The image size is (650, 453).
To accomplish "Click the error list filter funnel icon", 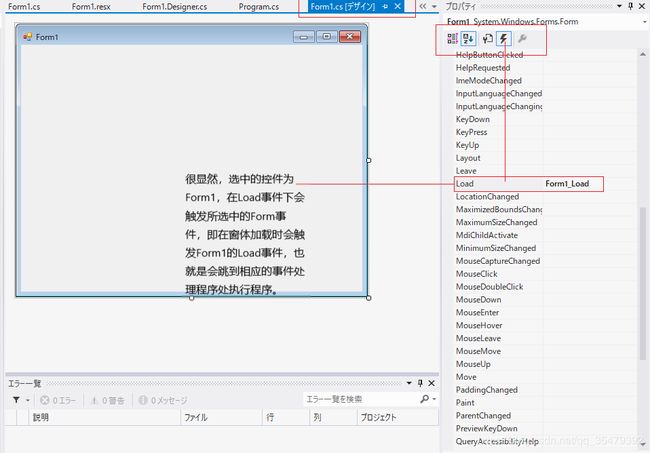I will 16,400.
